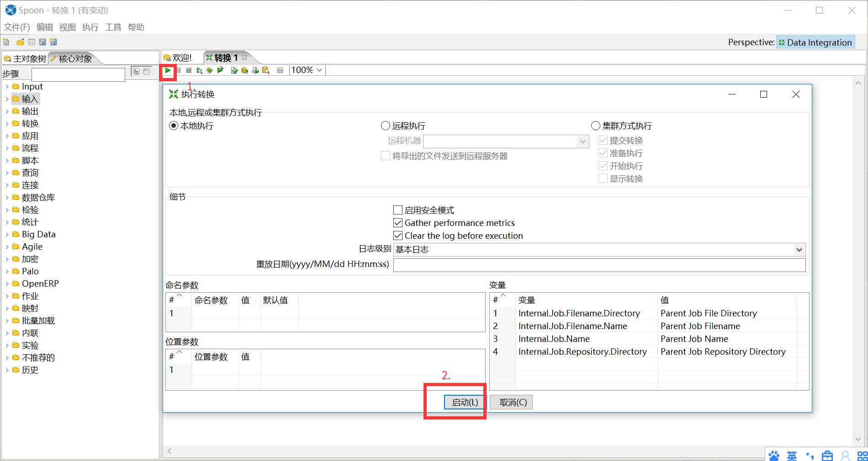Switch input language via the 英 tray icon

(792, 456)
